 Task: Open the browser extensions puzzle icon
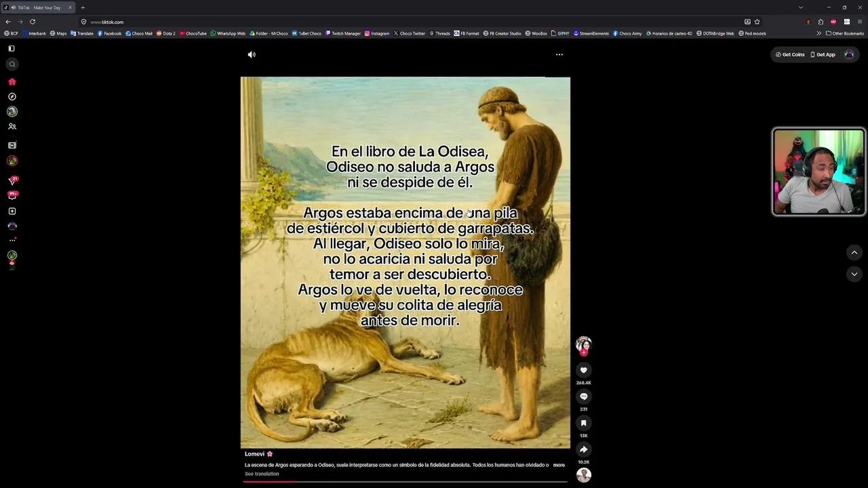821,22
